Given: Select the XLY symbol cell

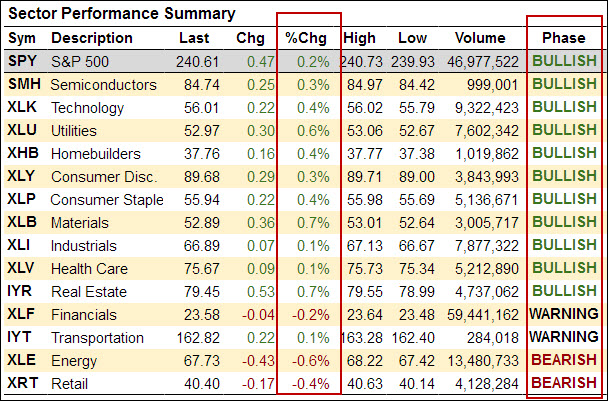Looking at the screenshot, I should [22, 176].
